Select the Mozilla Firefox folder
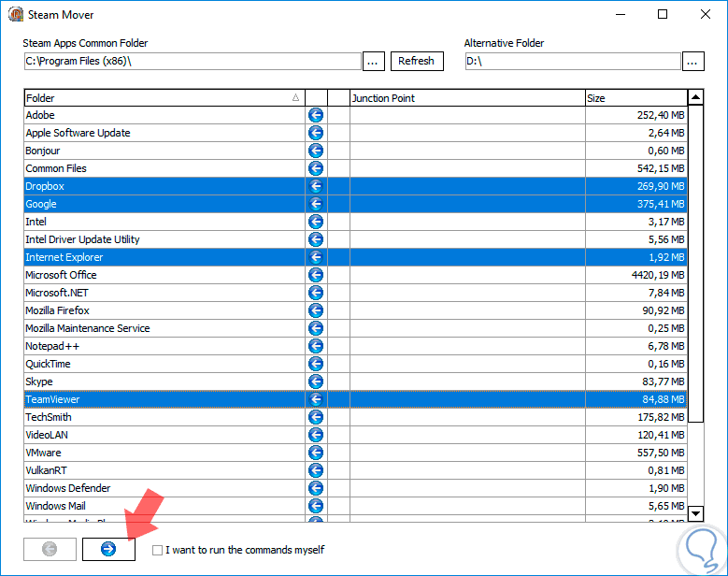This screenshot has width=728, height=576. (356, 310)
